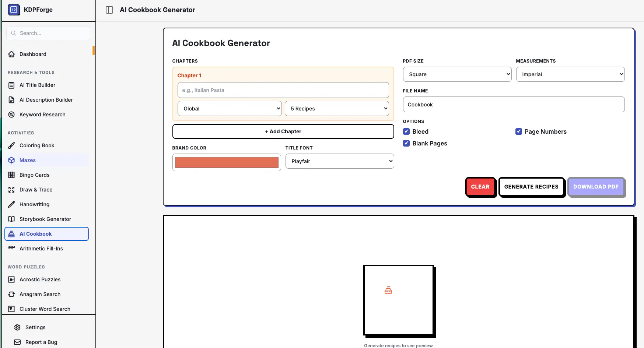Screen dimensions: 644x348
Task: Click the DOWNLOAD PDF button
Action: [x=596, y=187]
